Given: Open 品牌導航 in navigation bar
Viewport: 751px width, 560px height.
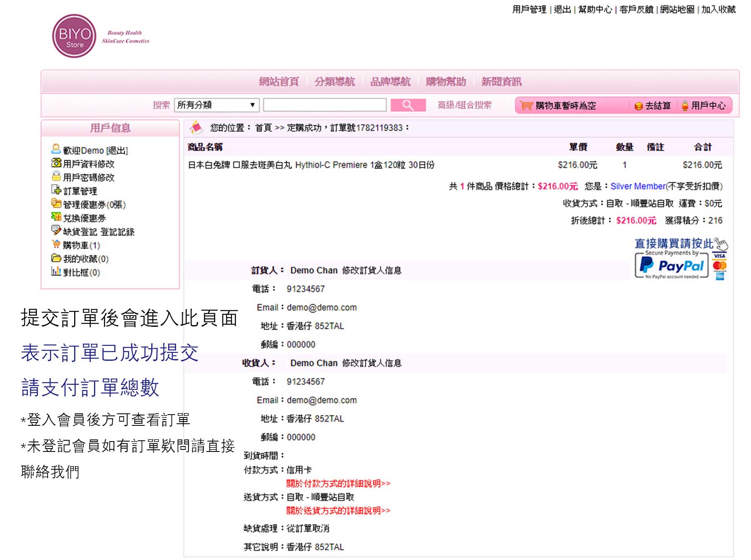Looking at the screenshot, I should pyautogui.click(x=390, y=82).
